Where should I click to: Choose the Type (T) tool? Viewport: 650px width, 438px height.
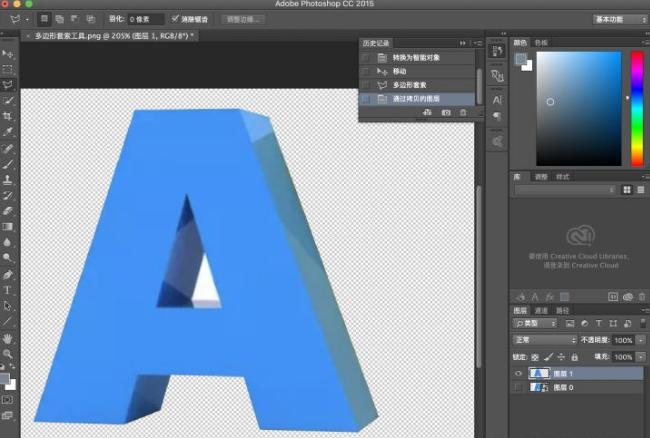click(8, 289)
